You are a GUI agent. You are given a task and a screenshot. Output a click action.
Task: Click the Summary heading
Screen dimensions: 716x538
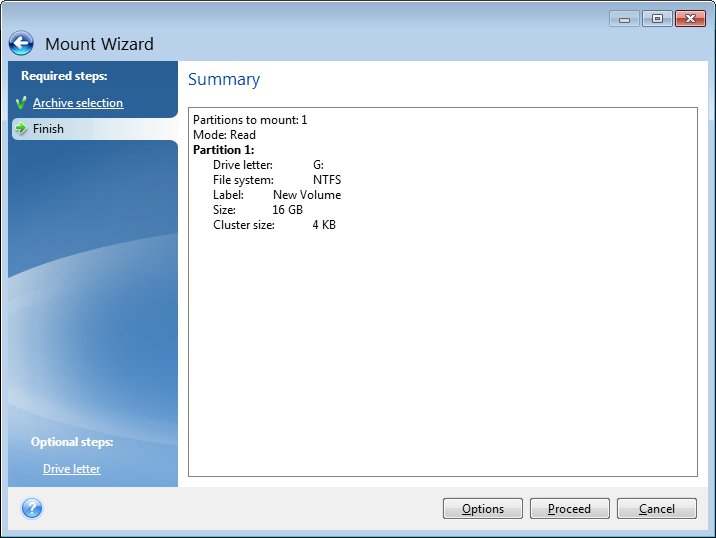pyautogui.click(x=224, y=80)
